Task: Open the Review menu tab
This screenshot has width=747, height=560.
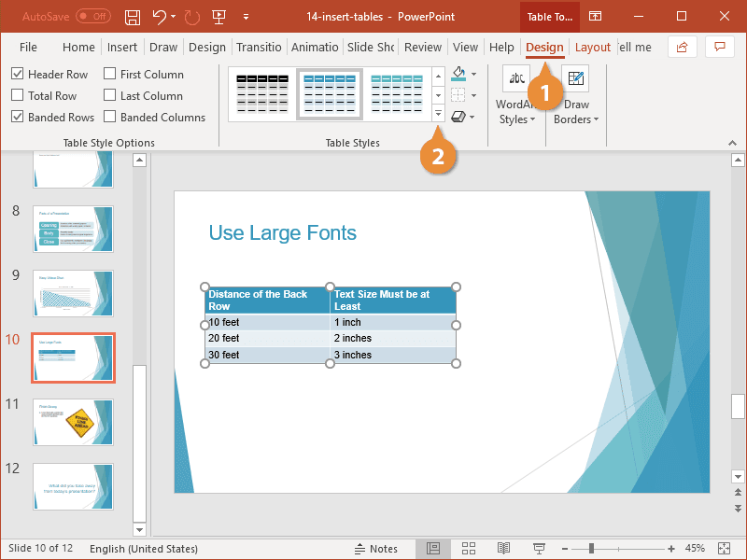Action: (x=422, y=47)
